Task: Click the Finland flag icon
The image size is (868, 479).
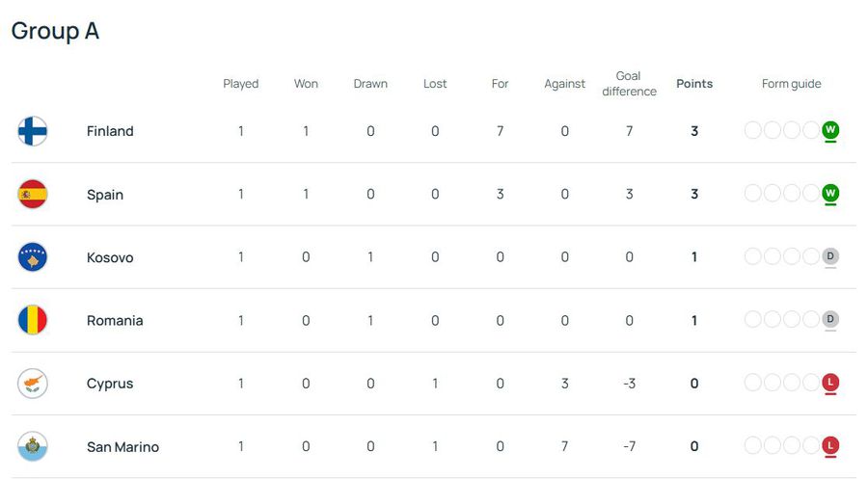Action: click(33, 131)
